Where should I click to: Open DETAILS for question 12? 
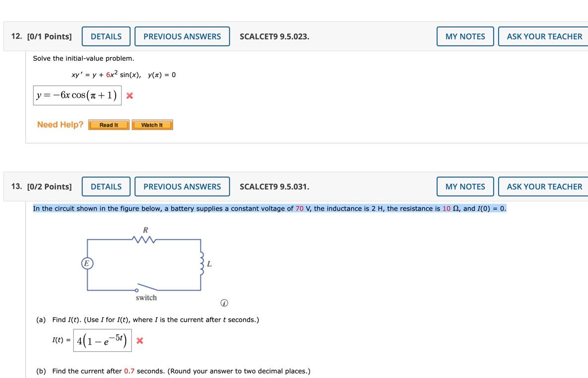coord(106,36)
